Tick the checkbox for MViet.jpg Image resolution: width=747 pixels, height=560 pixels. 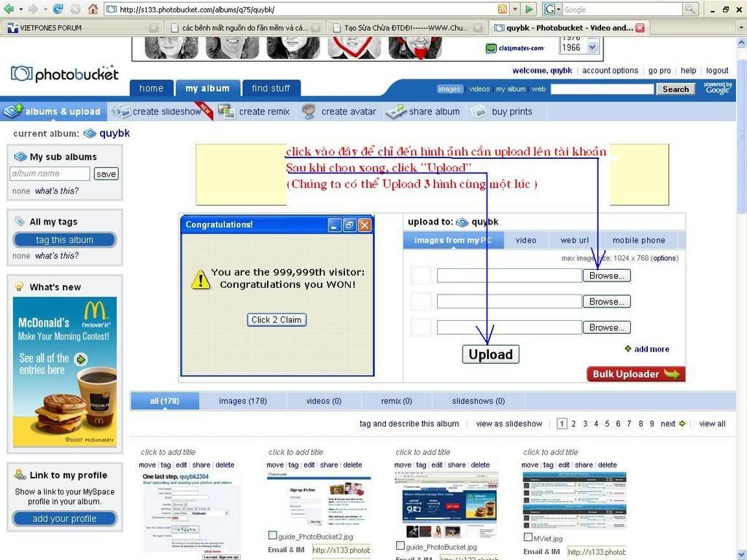pos(528,537)
